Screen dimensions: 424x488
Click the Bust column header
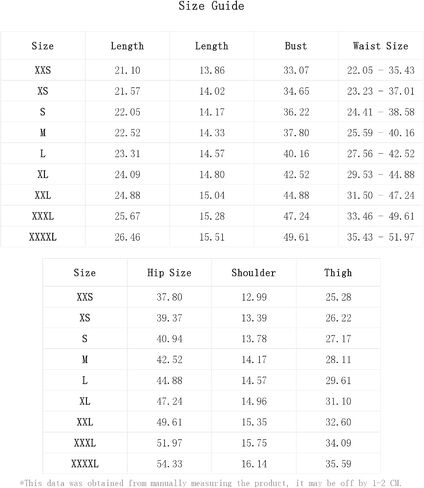point(296,46)
